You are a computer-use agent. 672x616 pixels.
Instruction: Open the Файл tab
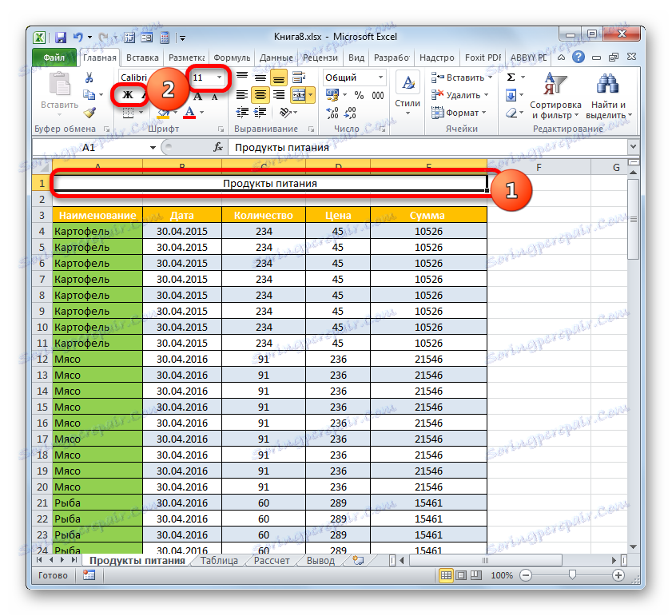54,58
